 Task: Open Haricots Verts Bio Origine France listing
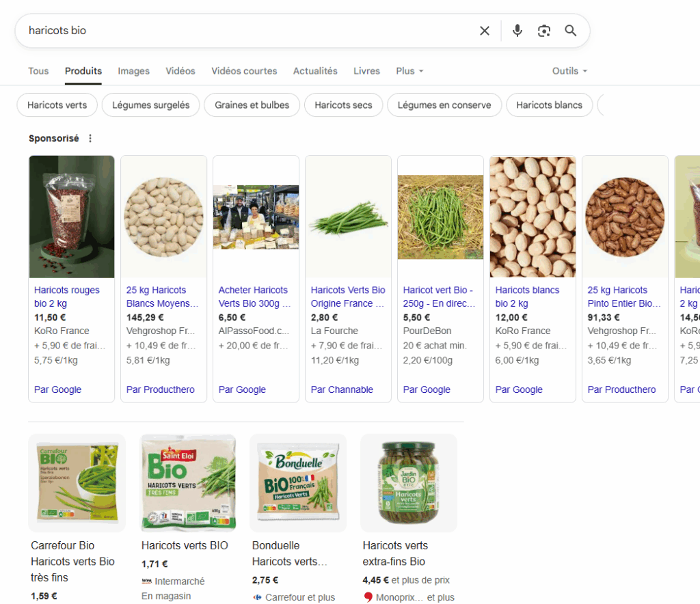pos(348,297)
